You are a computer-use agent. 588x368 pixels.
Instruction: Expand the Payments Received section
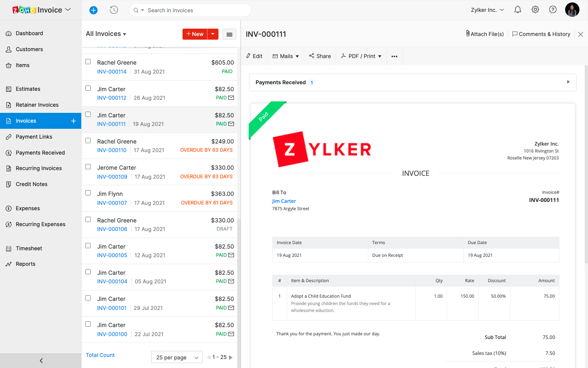568,82
